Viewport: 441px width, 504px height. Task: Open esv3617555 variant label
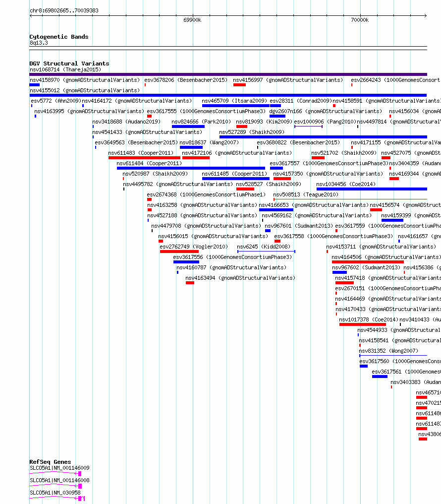click(206, 111)
